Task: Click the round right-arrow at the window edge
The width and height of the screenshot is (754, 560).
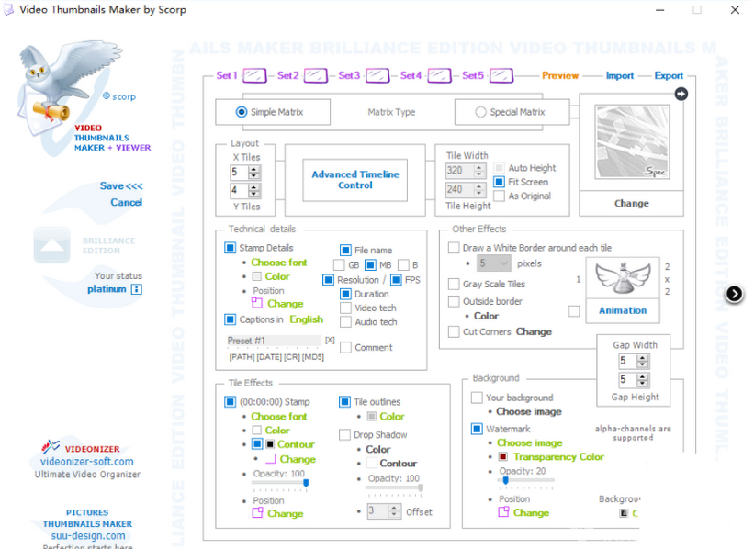Action: [x=734, y=294]
